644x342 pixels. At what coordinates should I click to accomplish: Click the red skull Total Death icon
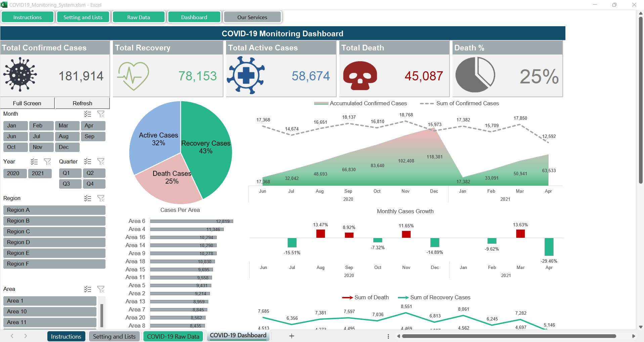360,76
